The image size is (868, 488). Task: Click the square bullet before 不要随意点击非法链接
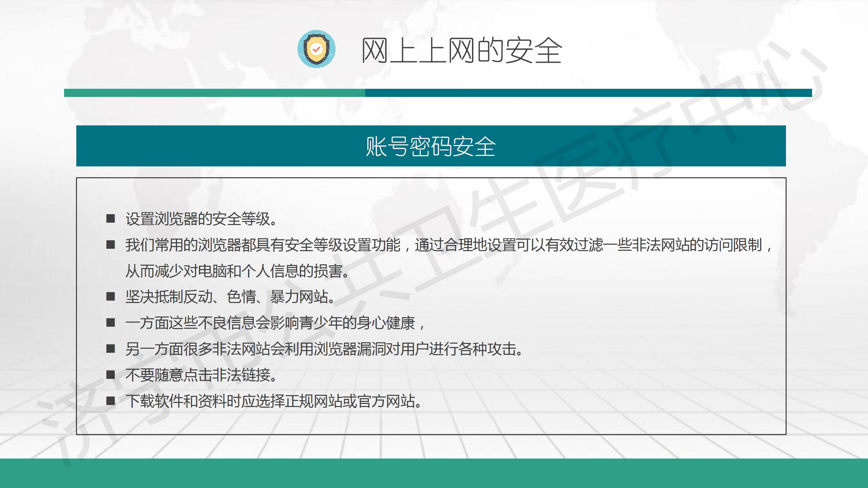click(111, 374)
